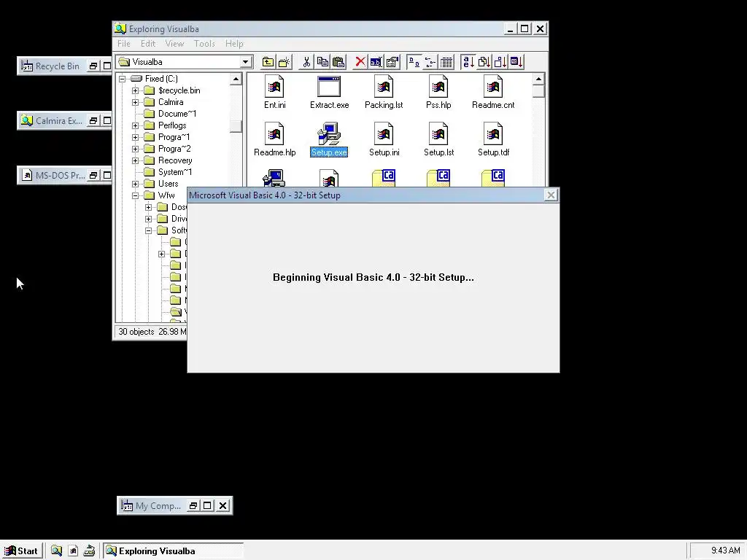Activate the minimized Calmira Ex... window title
747x560 pixels.
point(58,121)
